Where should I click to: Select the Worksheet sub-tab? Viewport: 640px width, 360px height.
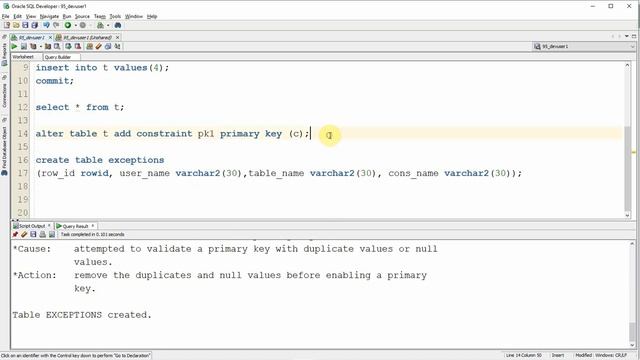tap(23, 57)
